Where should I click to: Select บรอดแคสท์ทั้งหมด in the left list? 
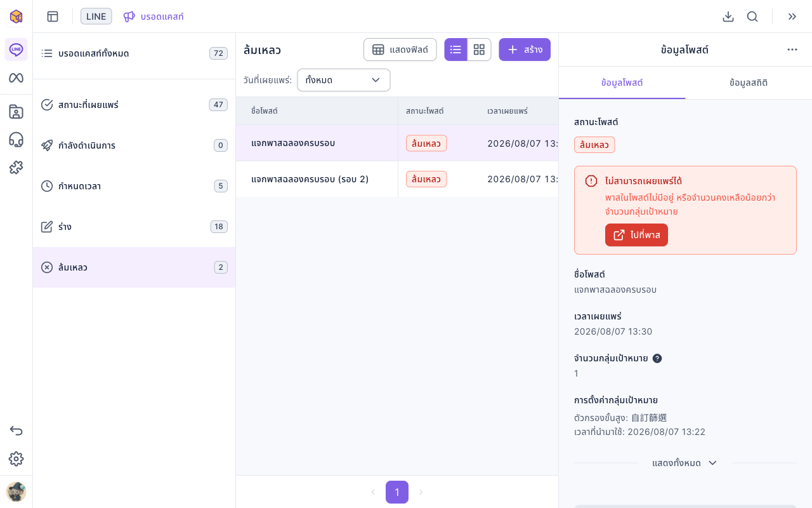[134, 53]
